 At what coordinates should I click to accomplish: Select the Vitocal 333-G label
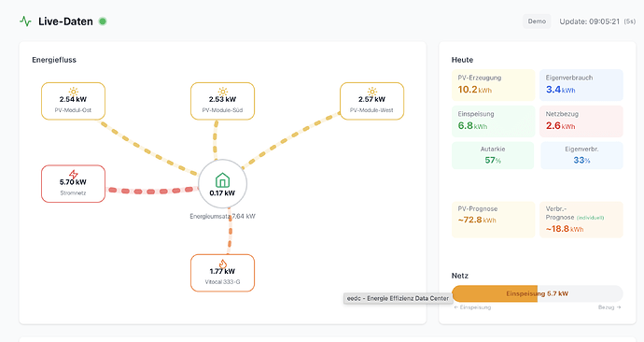coord(223,282)
